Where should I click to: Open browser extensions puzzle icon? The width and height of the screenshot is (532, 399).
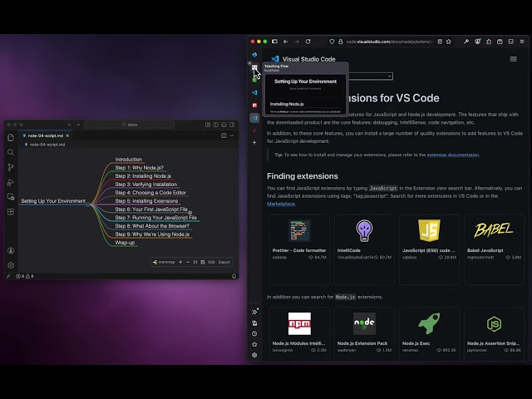point(489,42)
